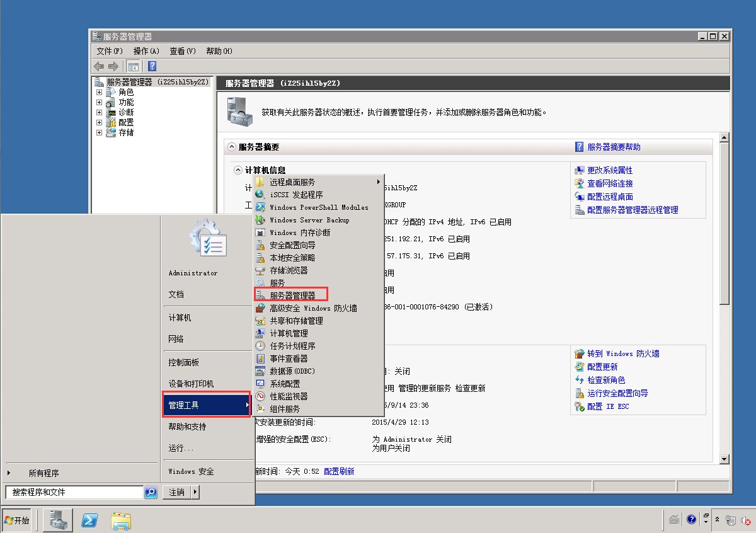Screen dimensions: 756x533
Task: Click the show/hide console tree toolbar icon
Action: [134, 66]
